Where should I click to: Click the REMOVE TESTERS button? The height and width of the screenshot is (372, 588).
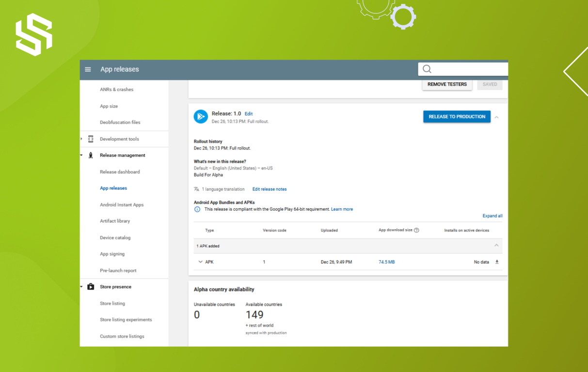(447, 84)
